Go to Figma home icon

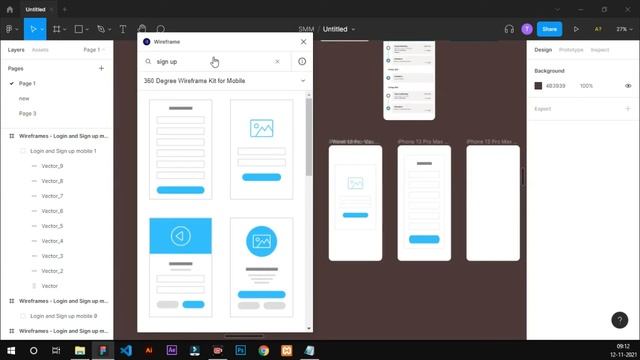10,9
